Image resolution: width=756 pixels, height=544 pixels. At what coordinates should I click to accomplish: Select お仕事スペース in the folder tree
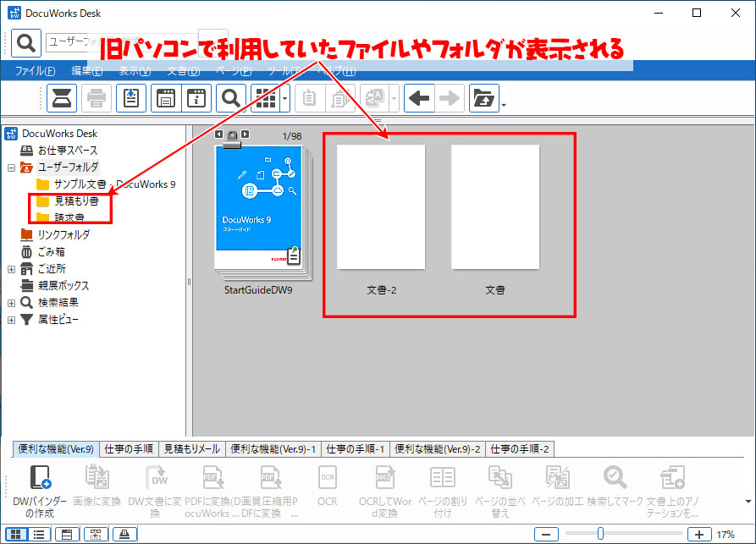(x=68, y=151)
